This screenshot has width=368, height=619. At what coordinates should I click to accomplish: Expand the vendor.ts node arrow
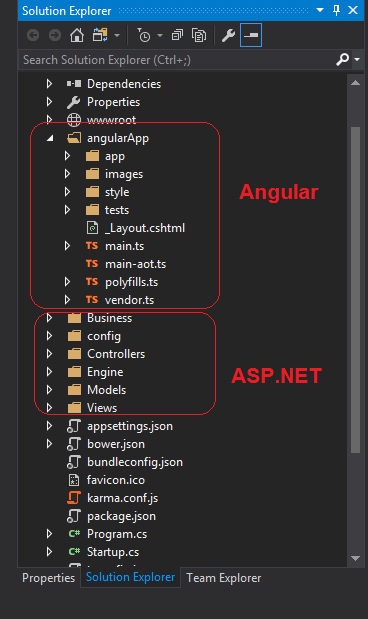(x=68, y=300)
